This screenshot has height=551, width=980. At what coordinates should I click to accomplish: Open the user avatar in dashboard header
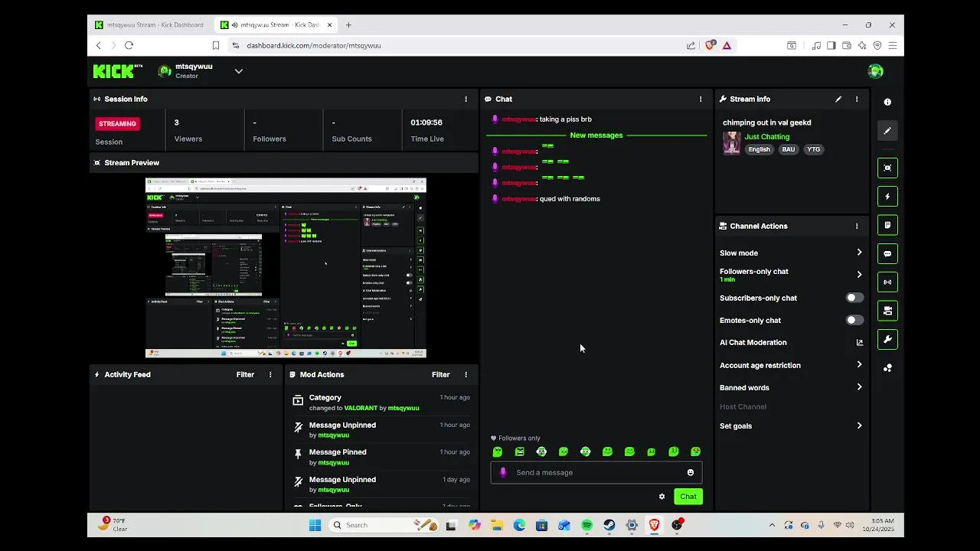click(875, 71)
